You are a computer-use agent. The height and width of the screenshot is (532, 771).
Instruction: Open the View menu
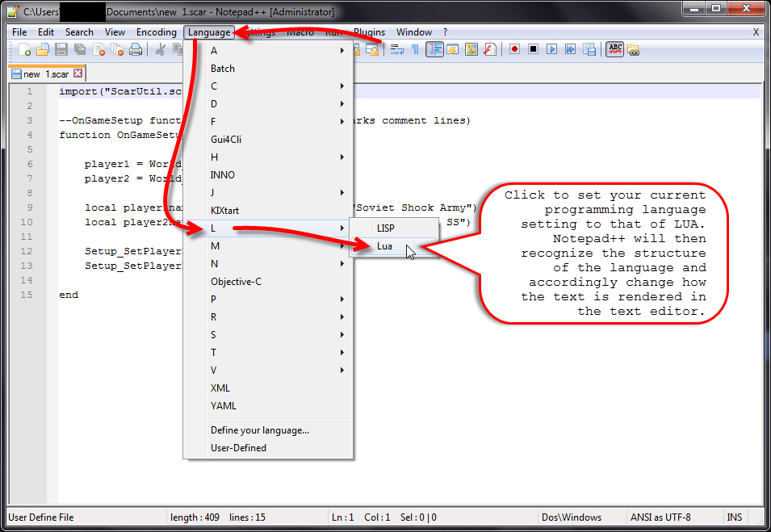[115, 32]
